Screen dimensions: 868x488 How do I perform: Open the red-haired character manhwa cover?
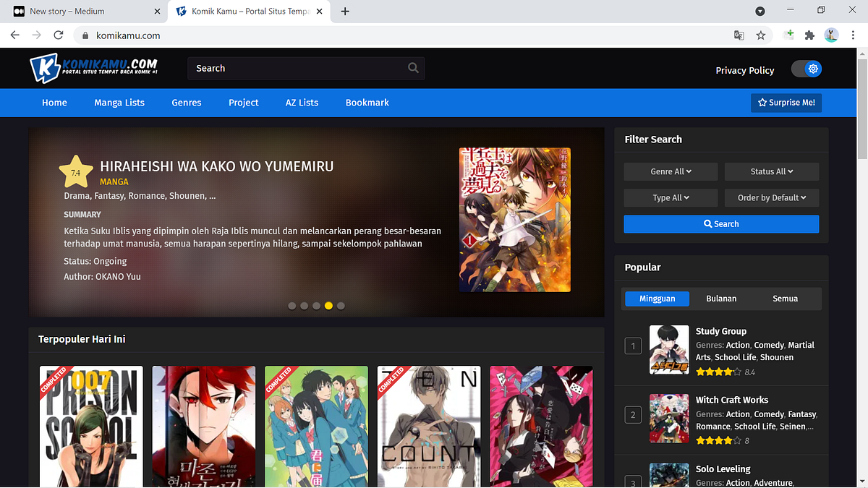point(204,426)
